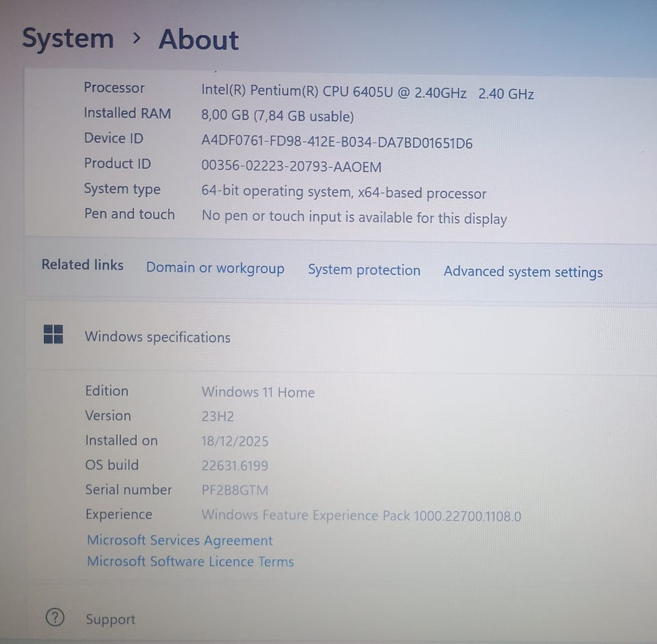This screenshot has width=657, height=644.
Task: Select Product ID value 00356-02223-20793-AAOEM
Action: 292,166
